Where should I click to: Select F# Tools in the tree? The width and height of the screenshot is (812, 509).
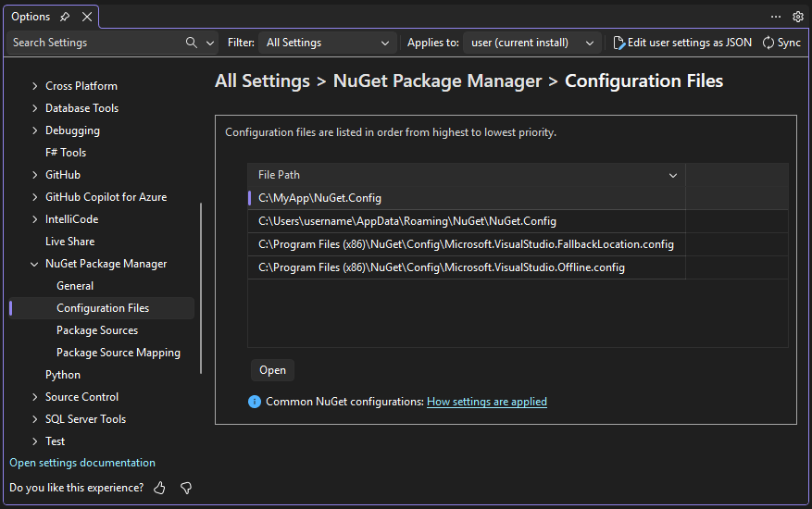[x=66, y=153]
